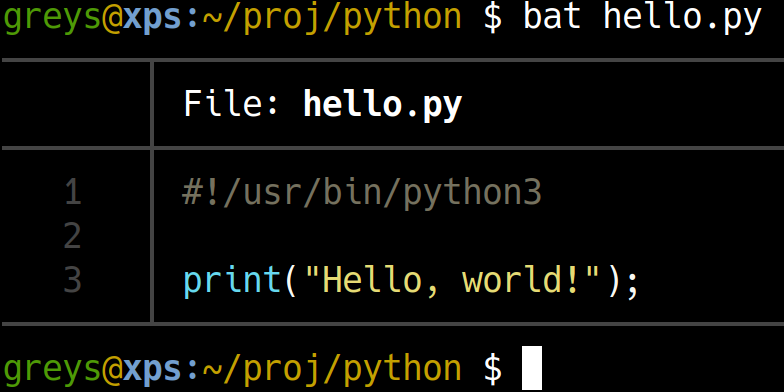The height and width of the screenshot is (392, 784).
Task: Click the '~/proj/python' path in the top prompt
Action: pos(332,18)
